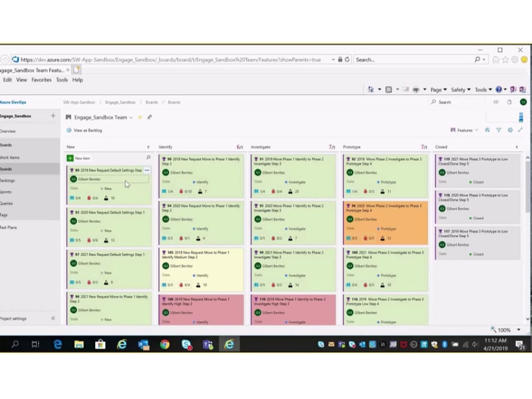Screen dimensions: 532x399
Task: Open Help menu in browser
Action: (77, 80)
